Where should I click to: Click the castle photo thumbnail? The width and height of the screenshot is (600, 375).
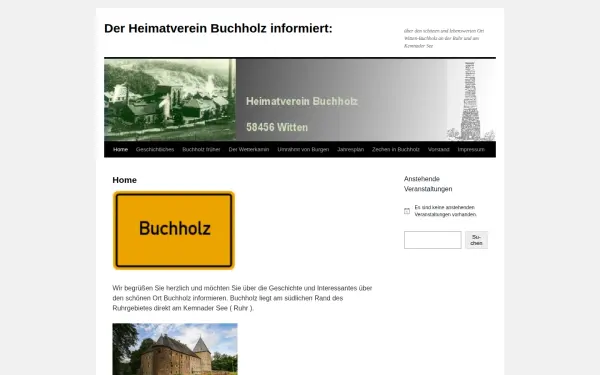[x=175, y=349]
